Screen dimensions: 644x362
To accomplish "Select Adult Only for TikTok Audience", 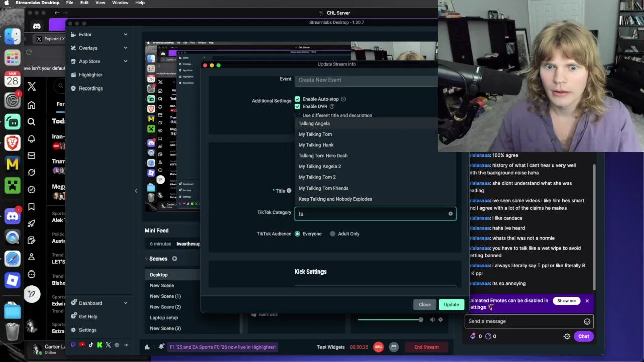I will pos(332,234).
